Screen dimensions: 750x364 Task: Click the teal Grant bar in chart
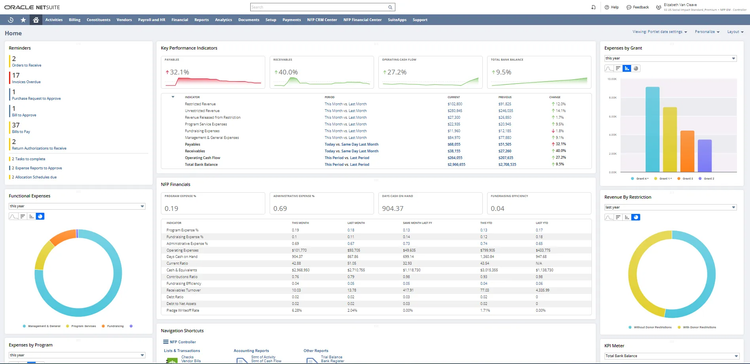(x=652, y=129)
